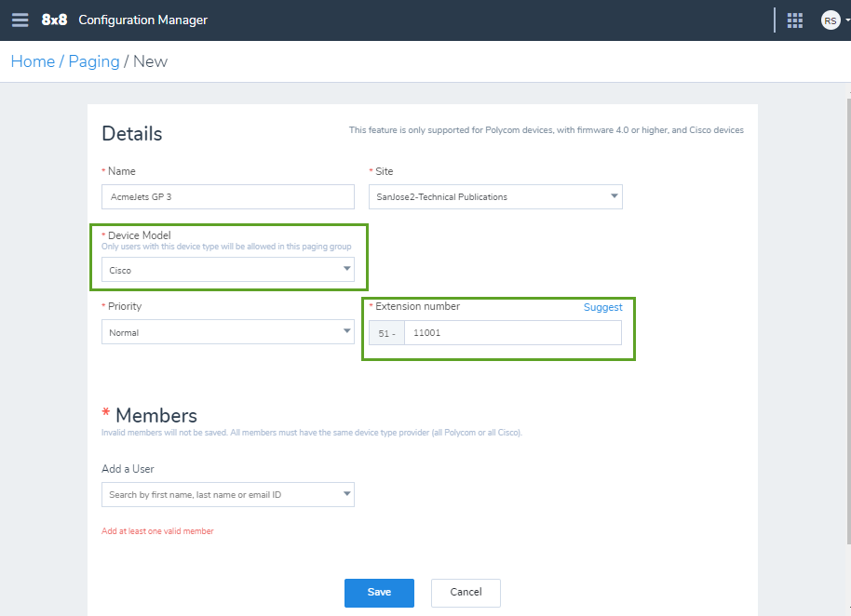The image size is (851, 616).
Task: Click the extension number field showing 11001
Action: coord(513,332)
